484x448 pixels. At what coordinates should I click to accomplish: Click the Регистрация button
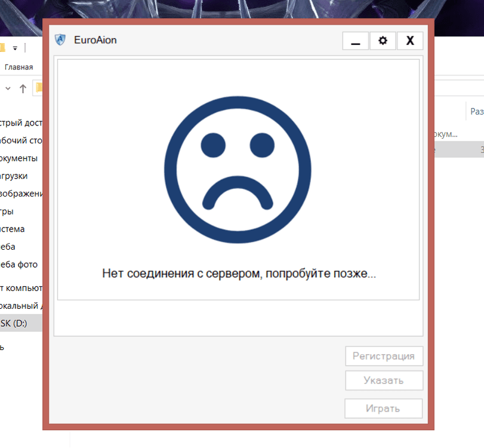[383, 356]
